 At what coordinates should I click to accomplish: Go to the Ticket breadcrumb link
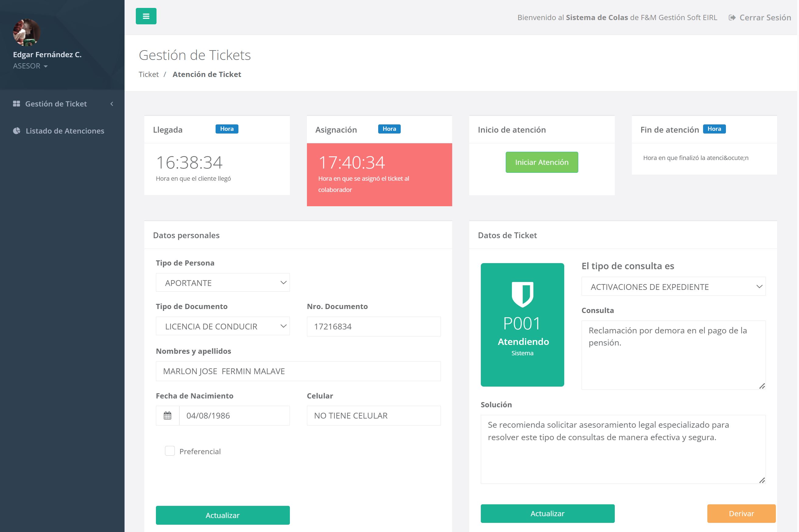click(148, 74)
